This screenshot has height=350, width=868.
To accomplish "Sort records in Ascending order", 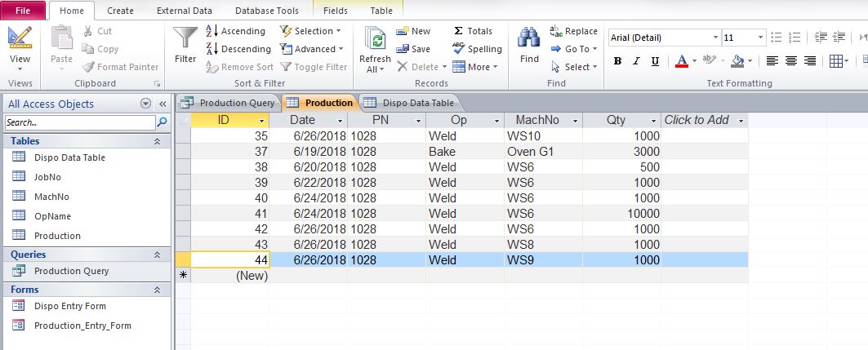I will 235,31.
